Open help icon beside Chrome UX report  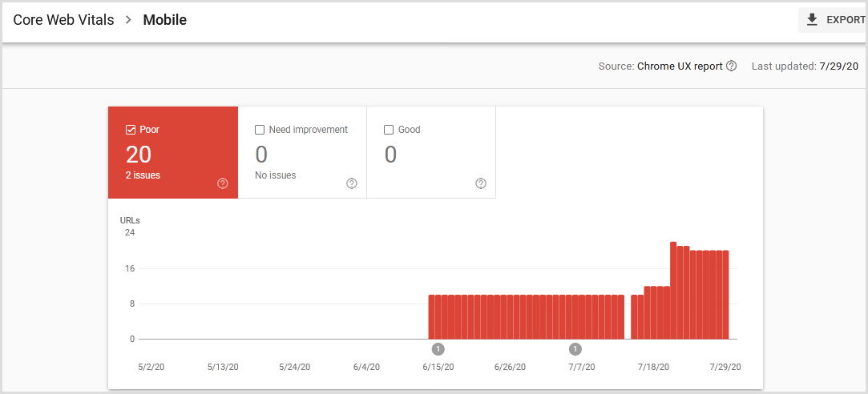731,66
